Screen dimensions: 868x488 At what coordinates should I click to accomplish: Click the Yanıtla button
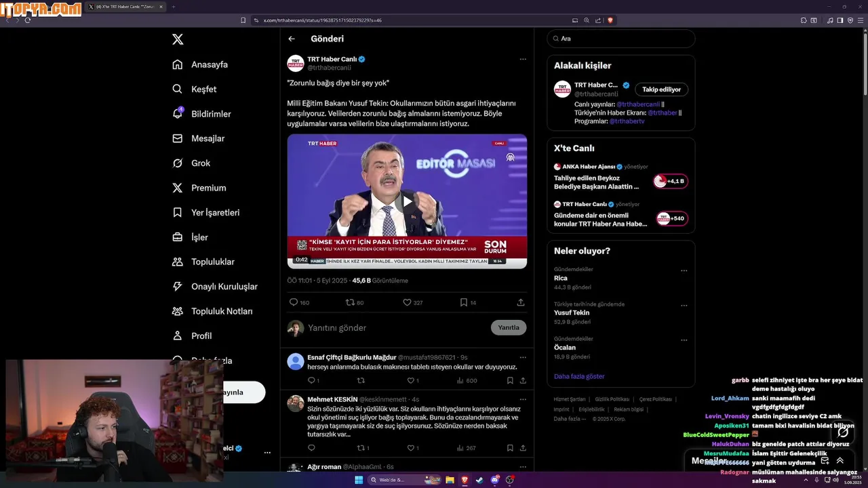[509, 327]
